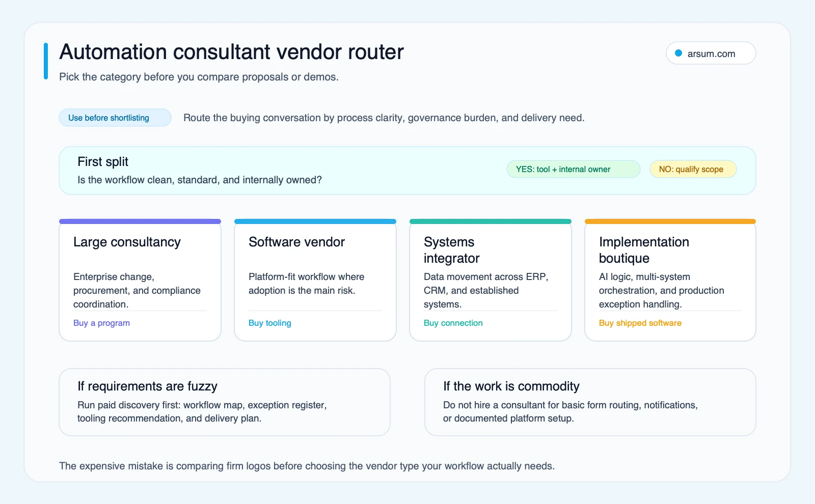Select the 'Implementation boutique' card heading
This screenshot has height=504, width=815.
[x=644, y=250]
